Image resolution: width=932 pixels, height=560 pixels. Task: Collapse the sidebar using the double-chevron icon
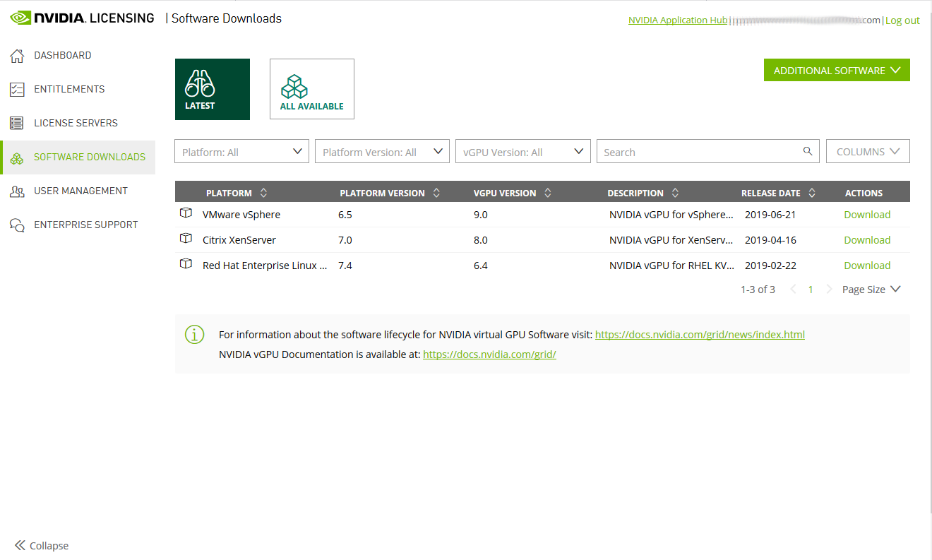point(20,545)
